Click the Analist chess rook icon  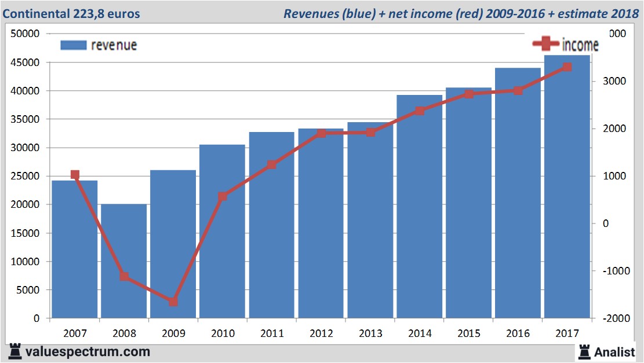584,351
